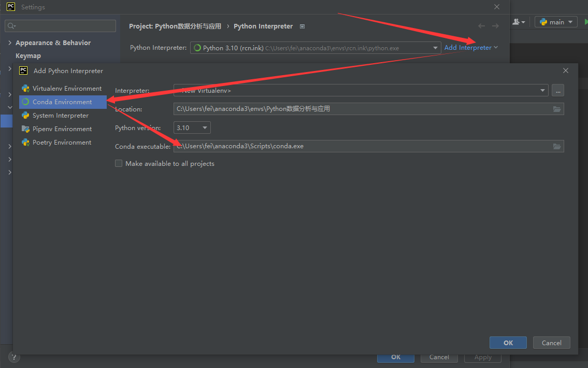The image size is (588, 368).
Task: Click Cancel button in Settings window
Action: tap(439, 358)
